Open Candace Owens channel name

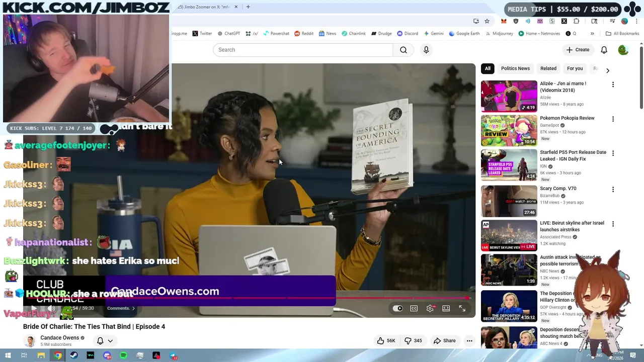[59, 338]
